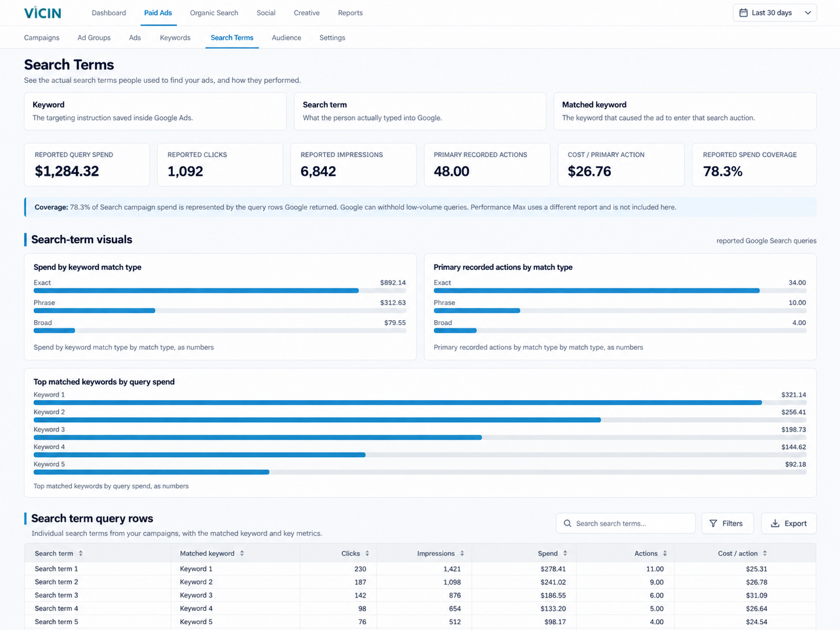This screenshot has width=840, height=630.
Task: Switch to the Campaigns tab
Action: [42, 38]
